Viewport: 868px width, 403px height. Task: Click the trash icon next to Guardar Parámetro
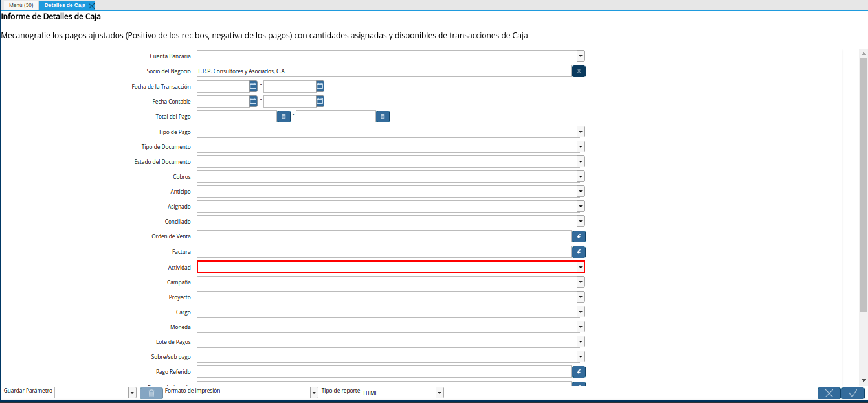click(151, 392)
